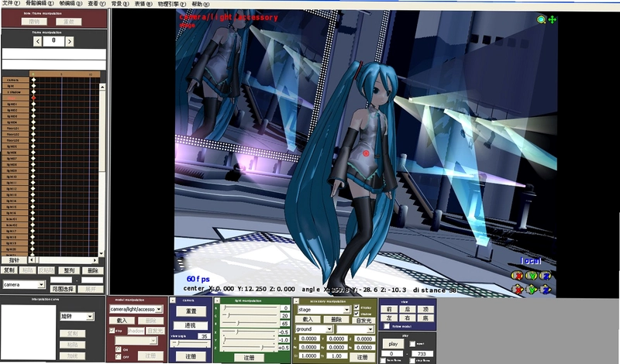620x364 pixels.
Task: Click the 范围选择 button
Action: pos(64,290)
